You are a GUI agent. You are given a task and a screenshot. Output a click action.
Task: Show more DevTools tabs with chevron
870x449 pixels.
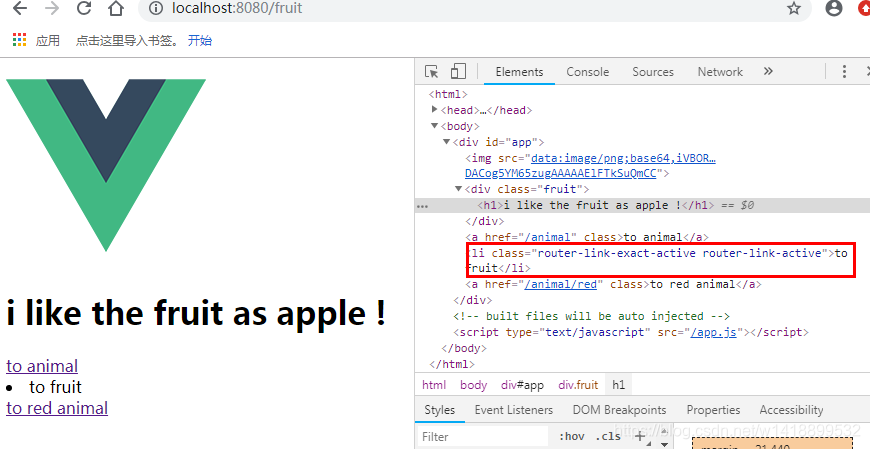(768, 71)
